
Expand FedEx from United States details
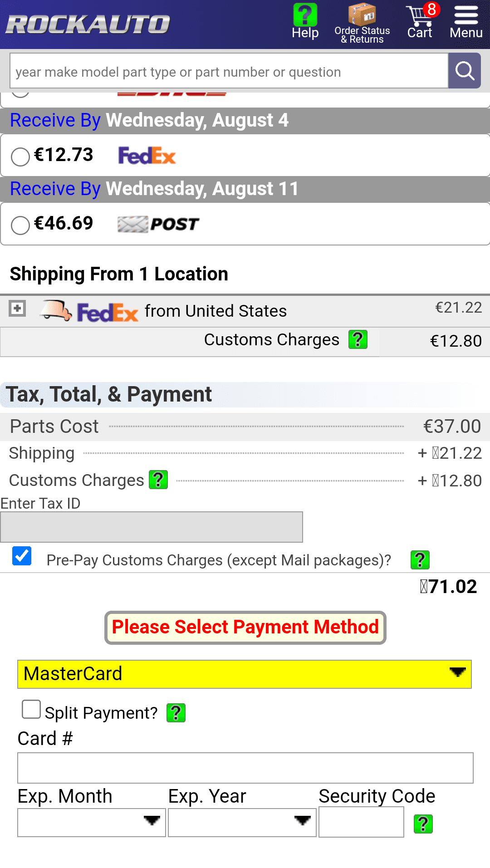pyautogui.click(x=17, y=309)
